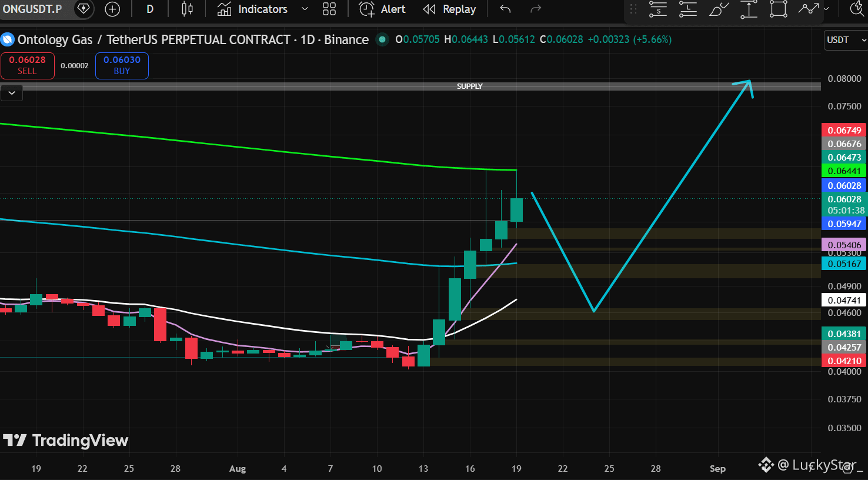
Task: Click the red 0.04210 price label
Action: click(x=844, y=361)
